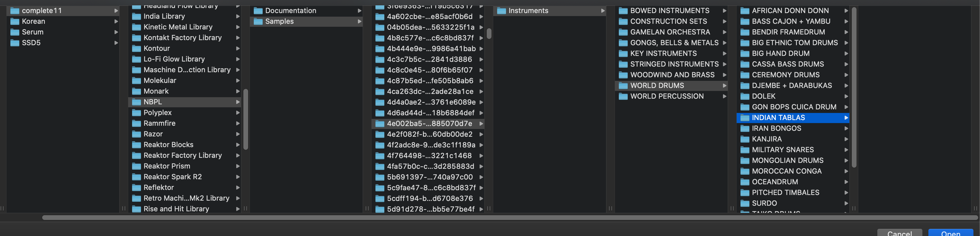Expand the 4c3c7b5c folder arrow
Image resolution: width=980 pixels, height=236 pixels.
pos(481,59)
